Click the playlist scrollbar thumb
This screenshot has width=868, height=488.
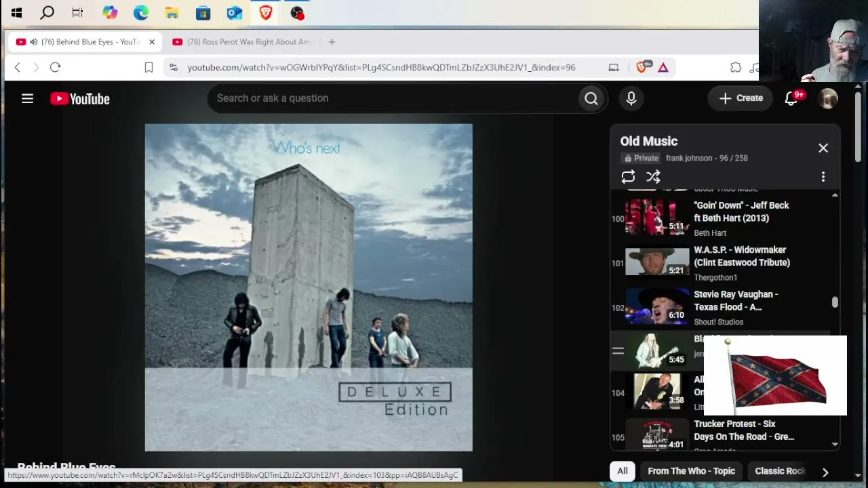835,302
